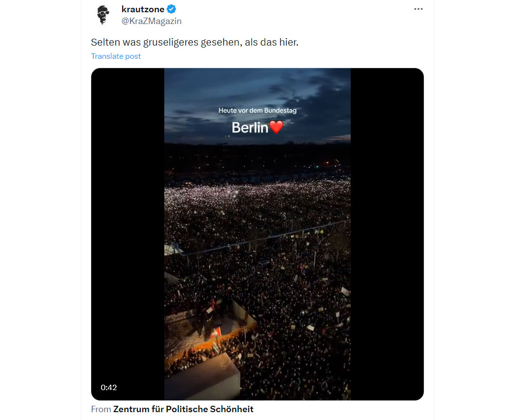
Task: Open the three-dot more options menu
Action: [418, 9]
